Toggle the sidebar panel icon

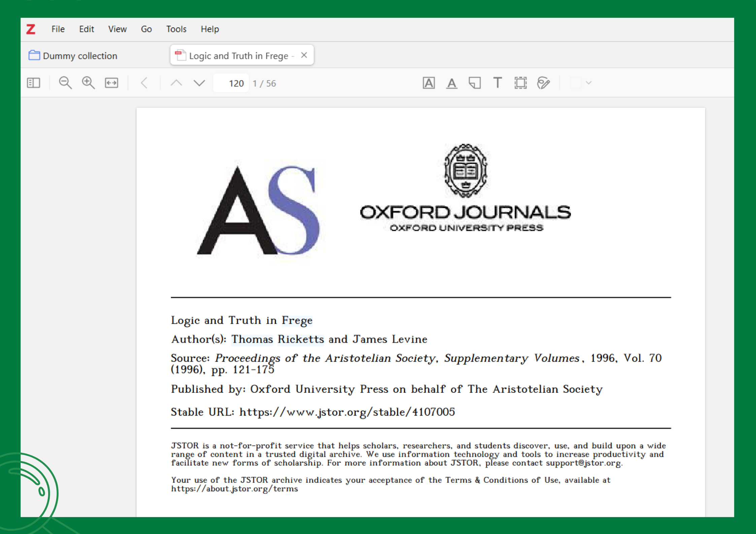tap(33, 83)
